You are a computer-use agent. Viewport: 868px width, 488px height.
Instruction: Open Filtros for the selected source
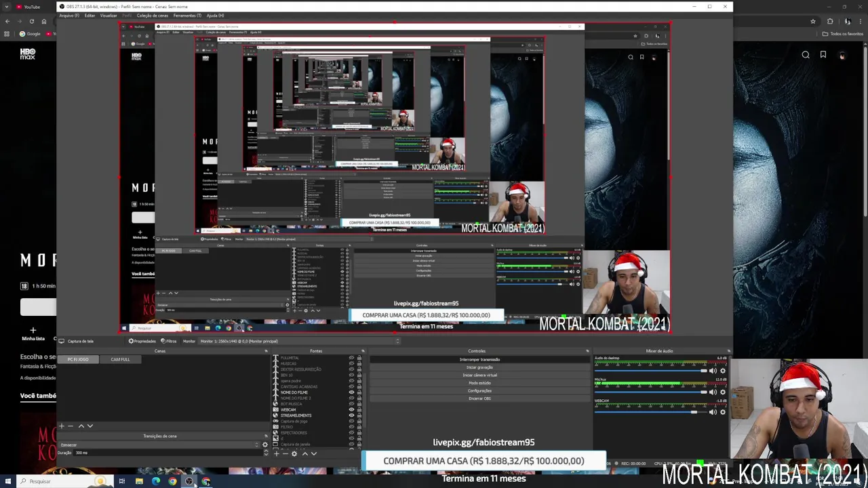(169, 341)
